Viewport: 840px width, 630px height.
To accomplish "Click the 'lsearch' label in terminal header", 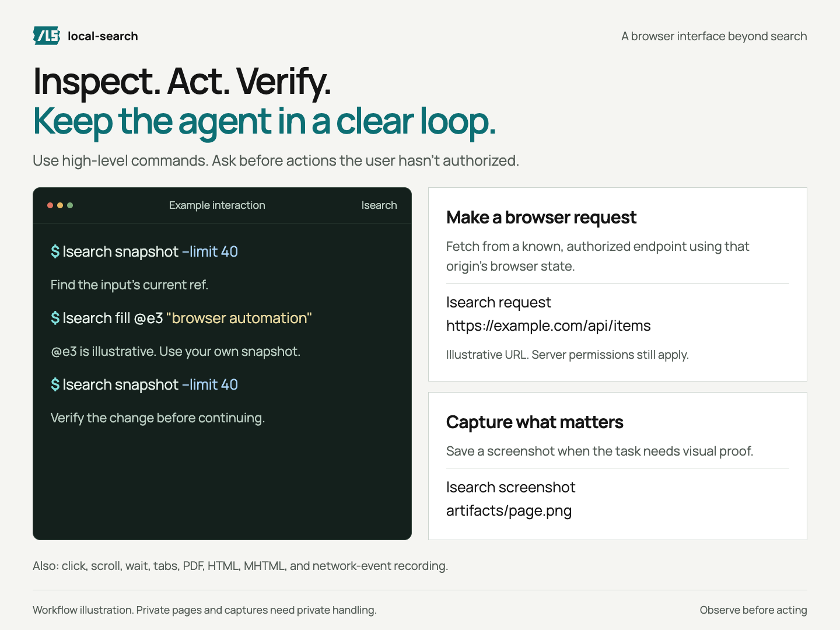I will tap(379, 205).
